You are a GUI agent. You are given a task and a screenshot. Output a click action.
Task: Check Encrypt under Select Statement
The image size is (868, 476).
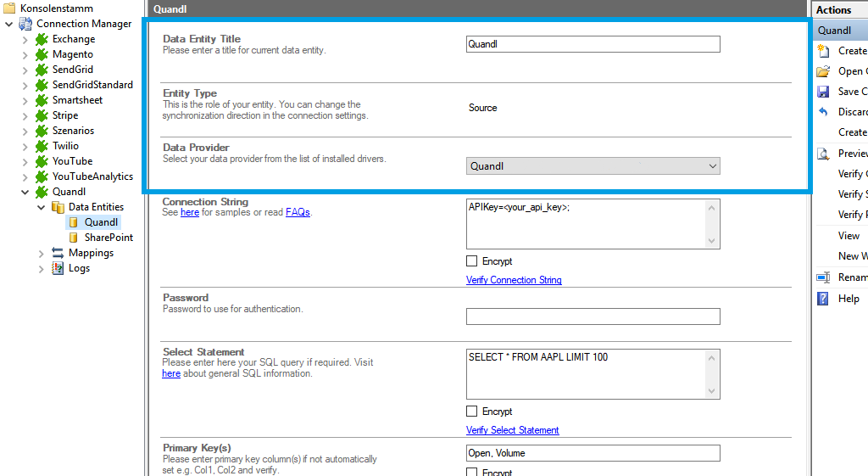(x=472, y=412)
